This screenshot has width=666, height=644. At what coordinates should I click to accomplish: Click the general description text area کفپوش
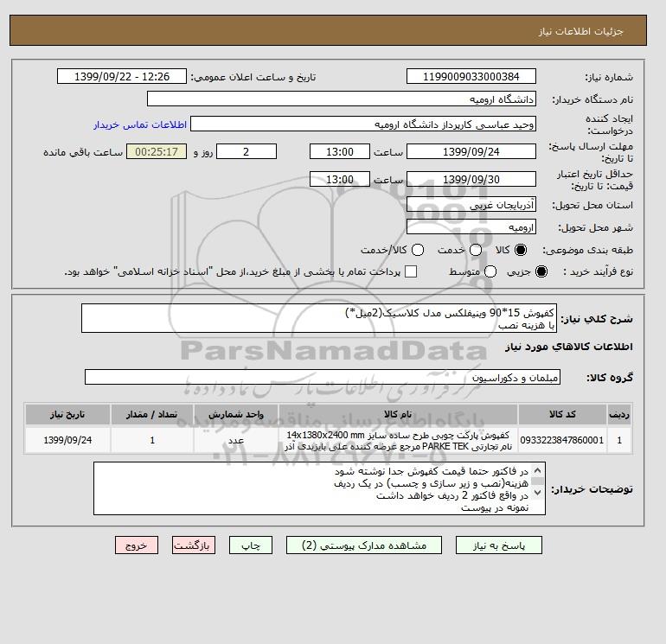[319, 318]
